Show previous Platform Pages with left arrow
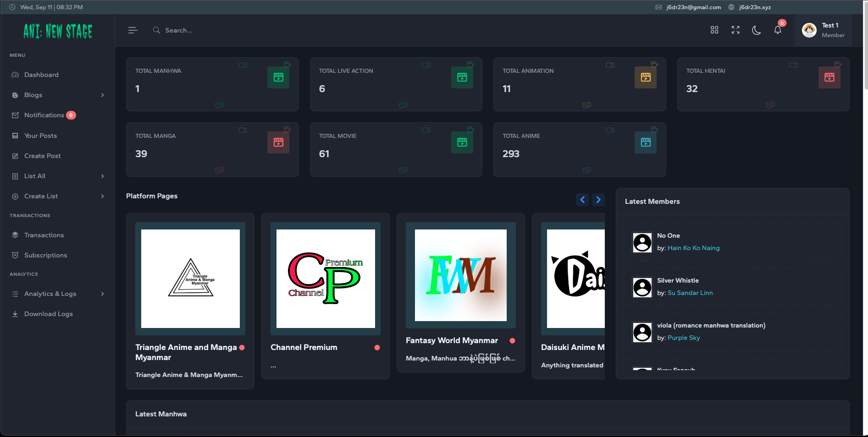The width and height of the screenshot is (868, 437). pos(582,200)
